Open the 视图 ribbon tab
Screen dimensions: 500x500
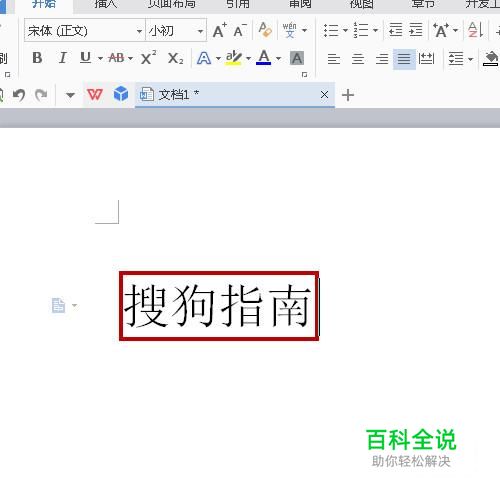coord(362,4)
